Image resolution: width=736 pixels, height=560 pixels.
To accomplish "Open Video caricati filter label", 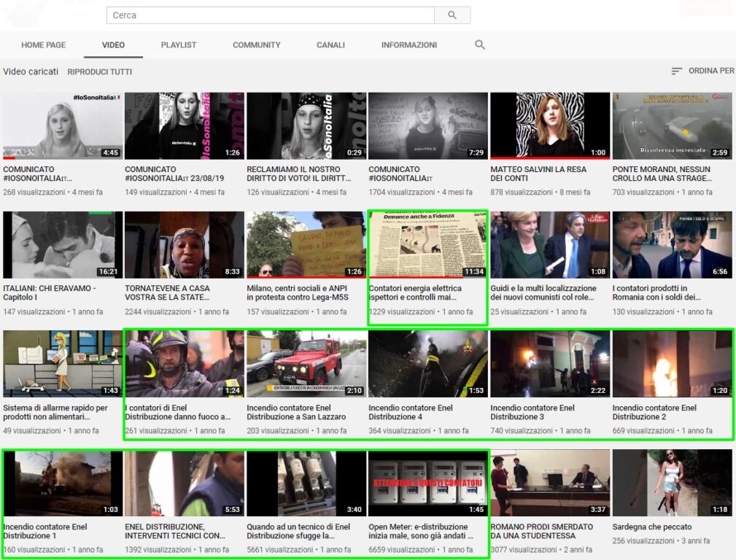I will 31,71.
